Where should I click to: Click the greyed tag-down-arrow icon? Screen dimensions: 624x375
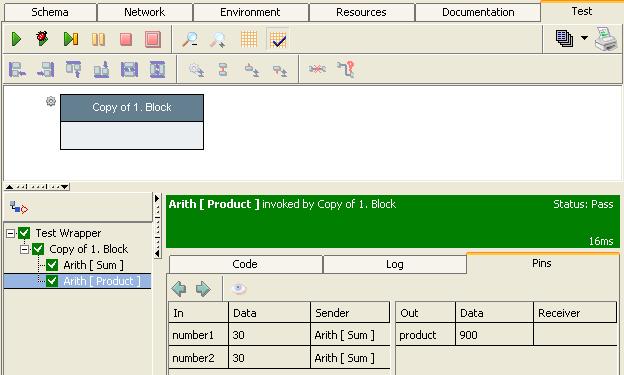coord(252,70)
